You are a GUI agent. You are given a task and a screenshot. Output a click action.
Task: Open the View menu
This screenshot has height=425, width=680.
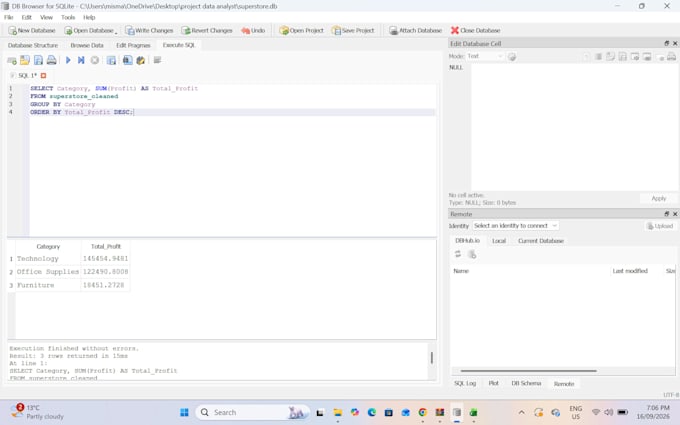tap(46, 17)
